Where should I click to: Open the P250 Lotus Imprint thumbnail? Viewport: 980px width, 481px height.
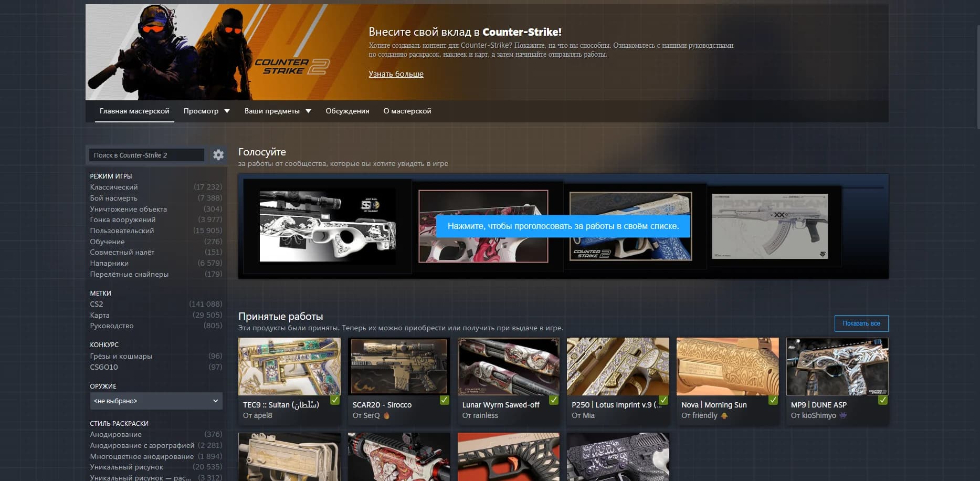(618, 367)
